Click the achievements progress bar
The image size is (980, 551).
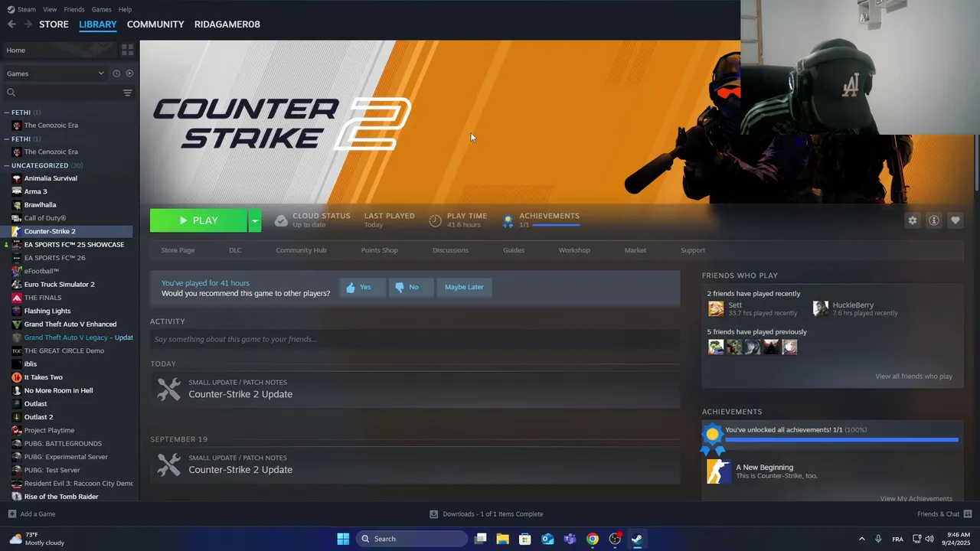coord(841,440)
